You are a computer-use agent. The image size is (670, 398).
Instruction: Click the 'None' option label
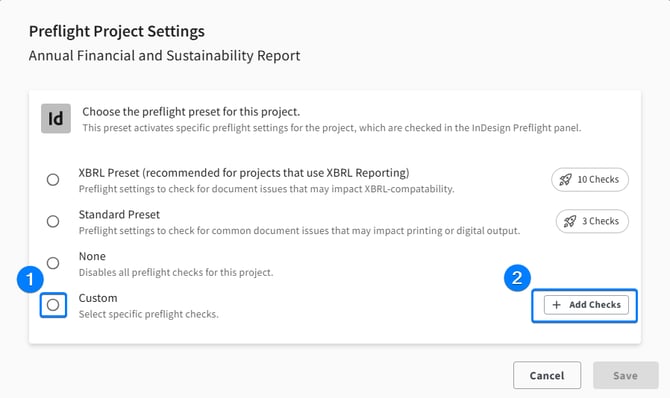pyautogui.click(x=92, y=256)
